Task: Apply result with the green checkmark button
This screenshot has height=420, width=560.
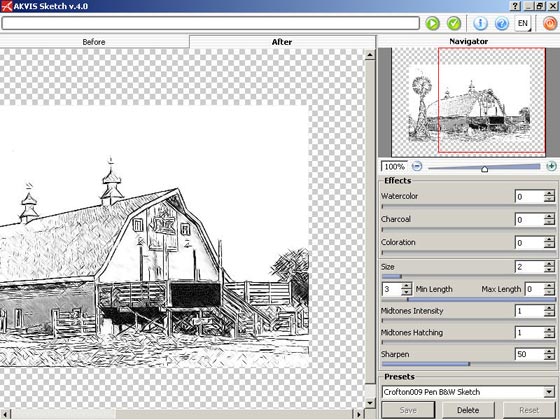Action: (454, 24)
